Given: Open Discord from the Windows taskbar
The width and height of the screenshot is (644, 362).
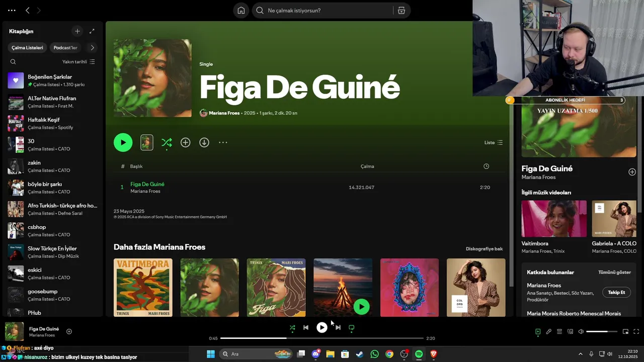Looking at the screenshot, I should tap(316, 354).
